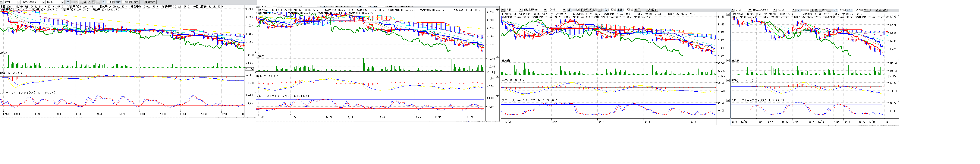Click 適用 (apply) button in first chart toolbar
This screenshot has width=980, height=164.
click(x=135, y=2)
